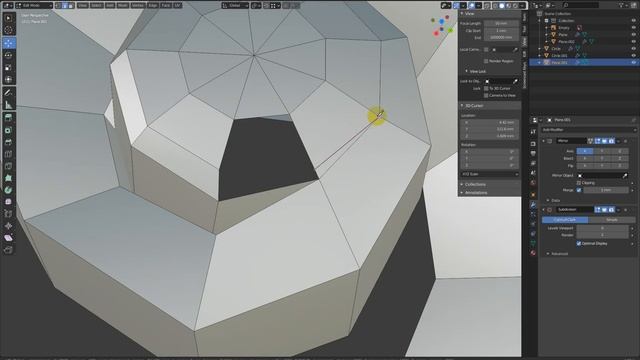Disable the Mirror Merge checkbox
Screen dimensions: 640x360
point(579,190)
